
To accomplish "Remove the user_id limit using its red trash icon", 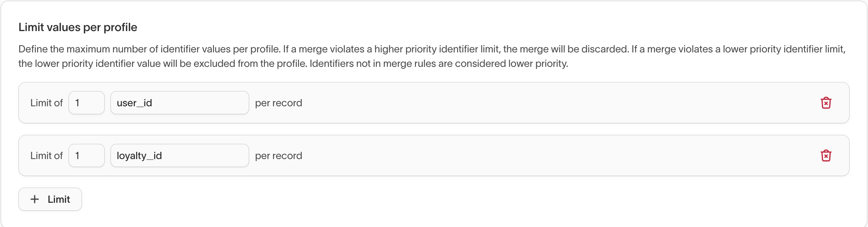I will [x=826, y=103].
